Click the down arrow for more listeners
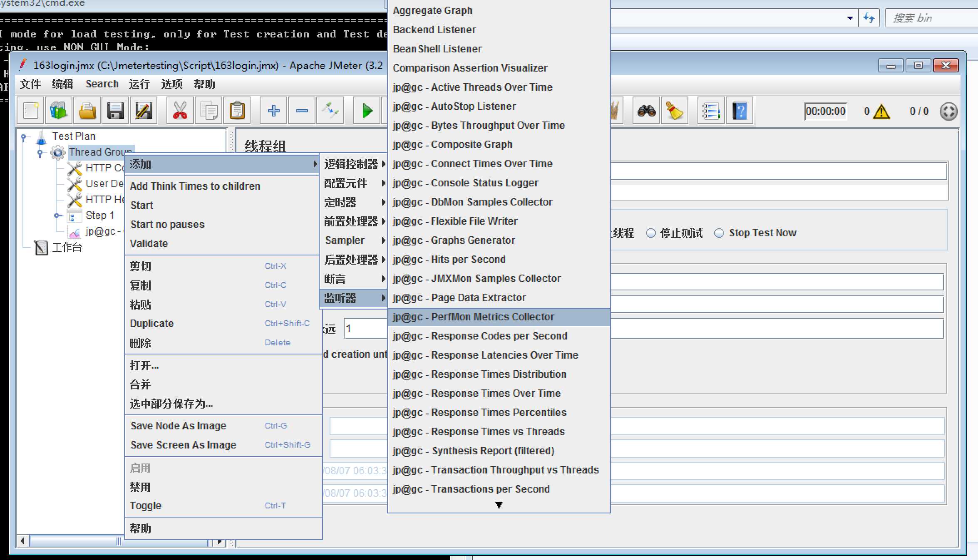Viewport: 978px width, 560px height. pos(499,505)
